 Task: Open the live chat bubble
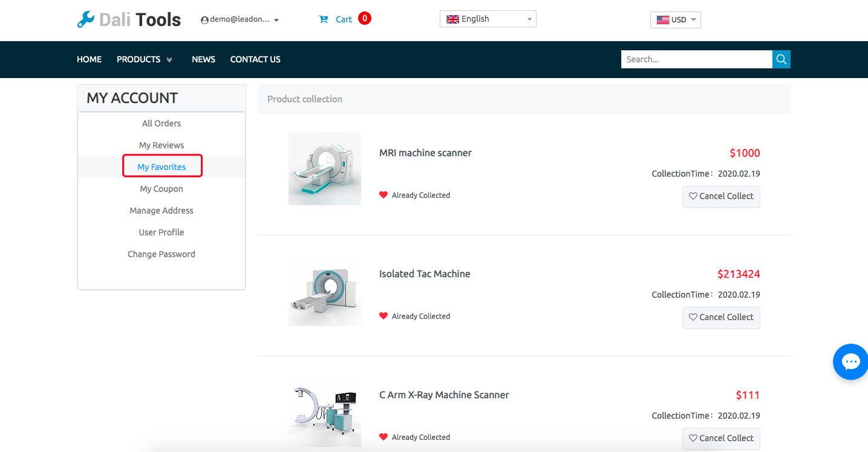[850, 362]
